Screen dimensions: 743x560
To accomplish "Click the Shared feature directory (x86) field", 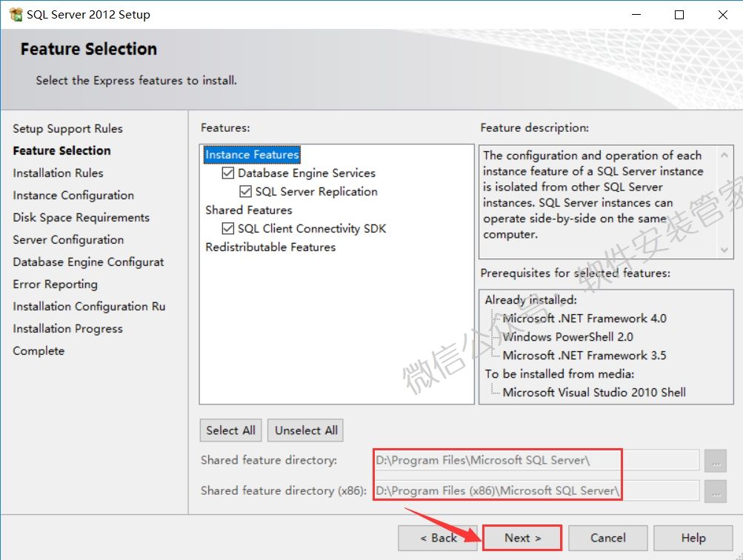I will [x=536, y=490].
